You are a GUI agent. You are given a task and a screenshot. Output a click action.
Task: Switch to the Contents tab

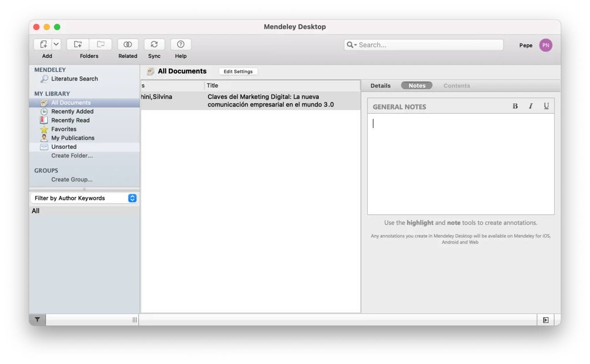tap(457, 86)
